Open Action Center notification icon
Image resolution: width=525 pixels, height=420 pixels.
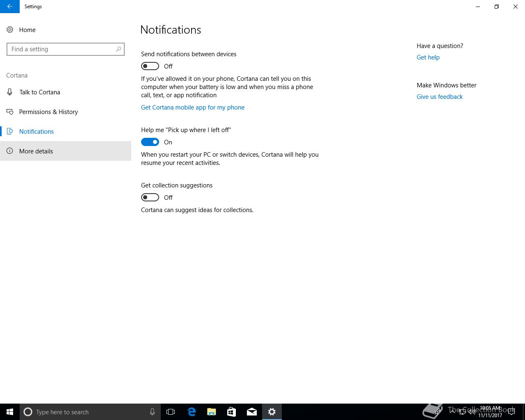click(511, 412)
